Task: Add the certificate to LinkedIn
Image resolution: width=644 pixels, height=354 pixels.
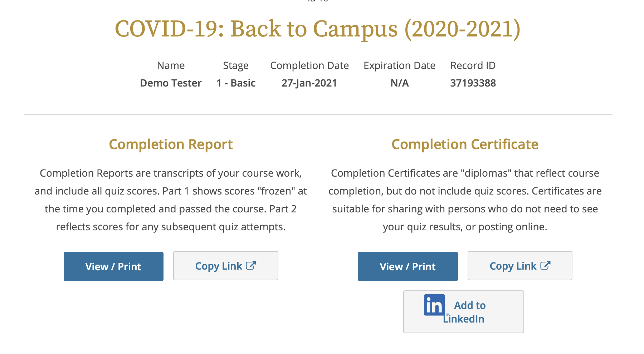Action: coord(463,311)
